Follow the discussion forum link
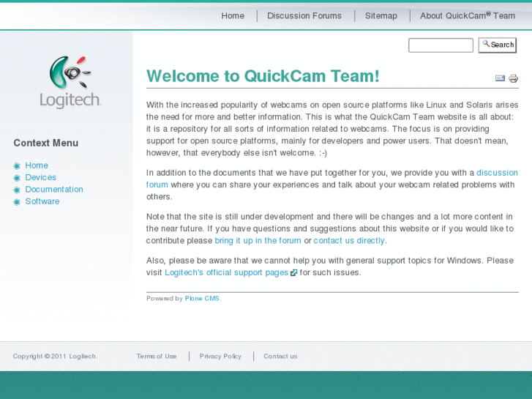Image resolution: width=532 pixels, height=399 pixels. point(497,173)
